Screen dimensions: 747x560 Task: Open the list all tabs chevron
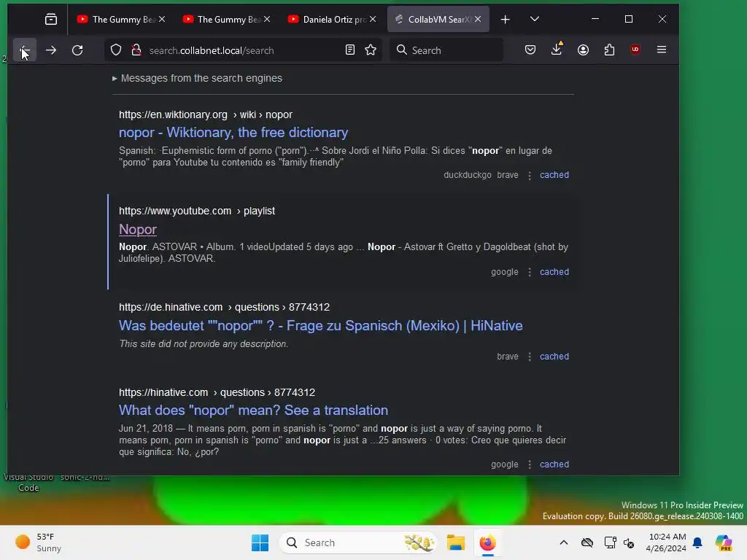pyautogui.click(x=535, y=19)
